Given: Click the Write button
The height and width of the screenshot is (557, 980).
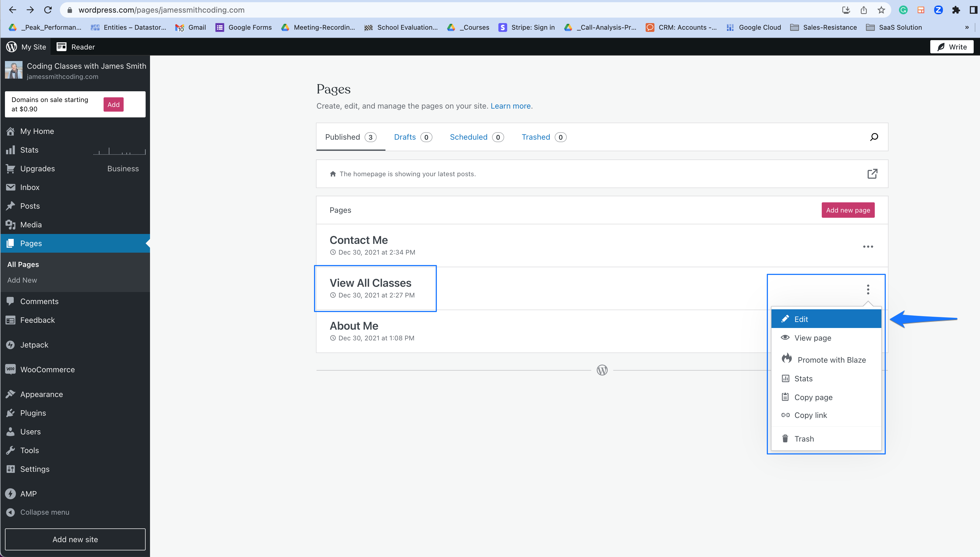Looking at the screenshot, I should pos(952,47).
